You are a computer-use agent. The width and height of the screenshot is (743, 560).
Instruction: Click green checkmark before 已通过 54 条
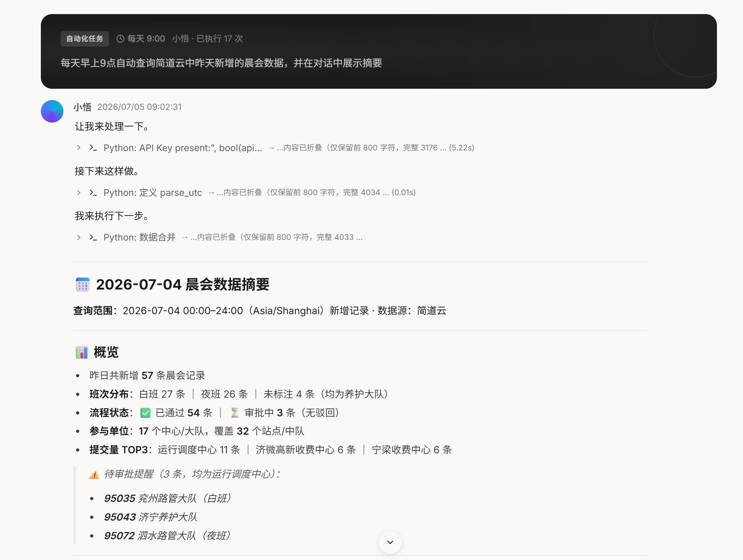pos(145,413)
